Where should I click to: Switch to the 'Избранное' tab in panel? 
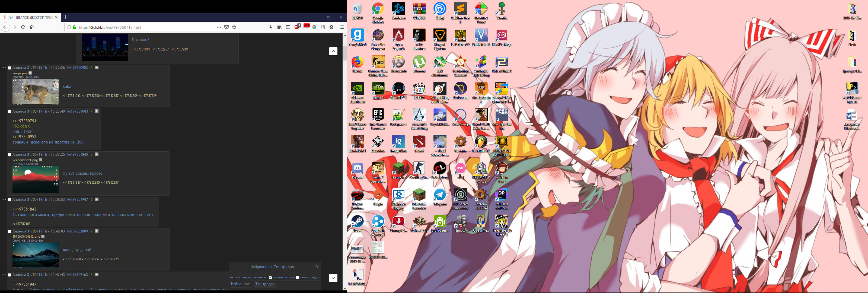(240, 284)
